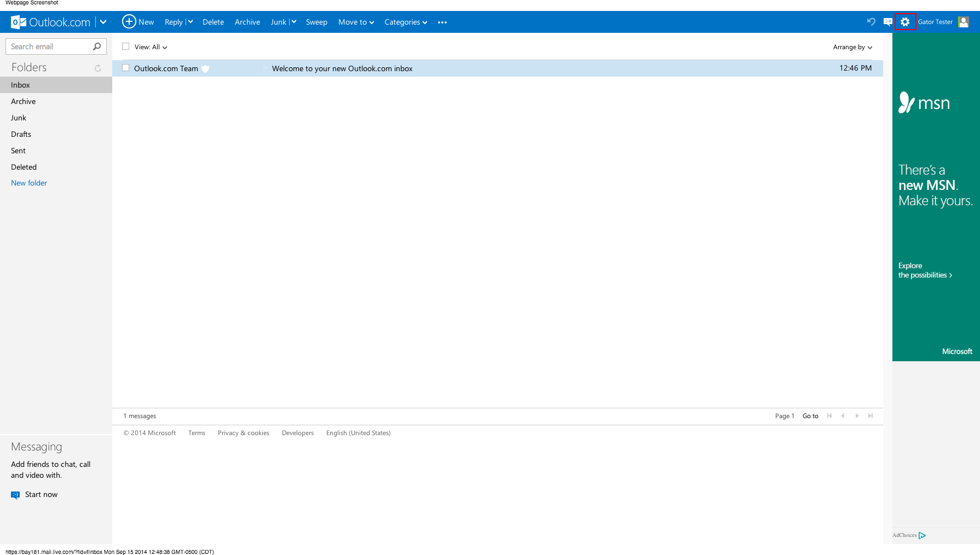Click the Undo arrow icon
980x555 pixels.
[871, 22]
